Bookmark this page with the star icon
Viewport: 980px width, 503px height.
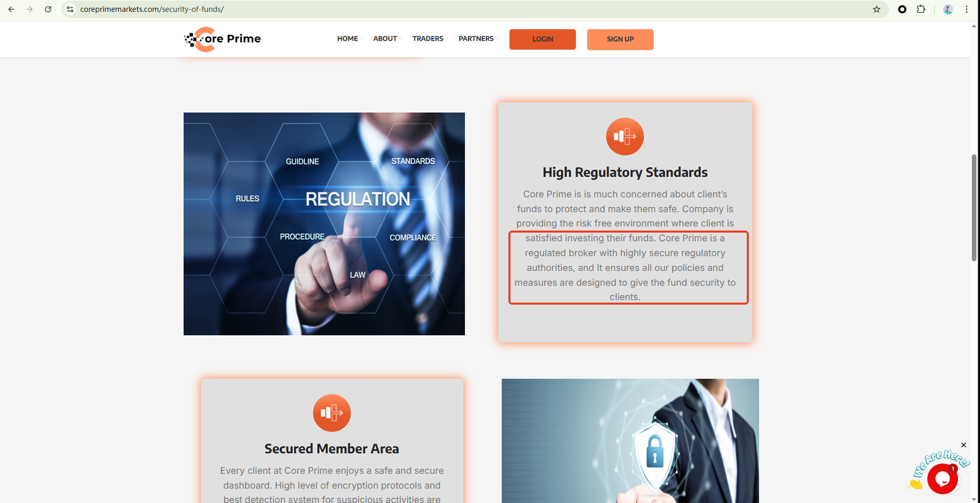tap(876, 9)
